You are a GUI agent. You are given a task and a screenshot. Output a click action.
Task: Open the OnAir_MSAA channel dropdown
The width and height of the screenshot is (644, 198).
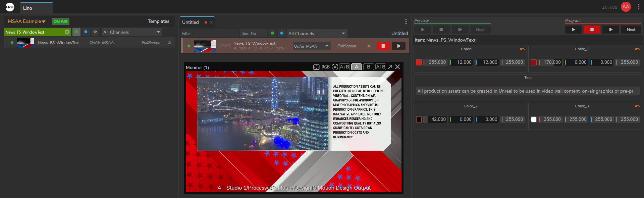(x=311, y=46)
